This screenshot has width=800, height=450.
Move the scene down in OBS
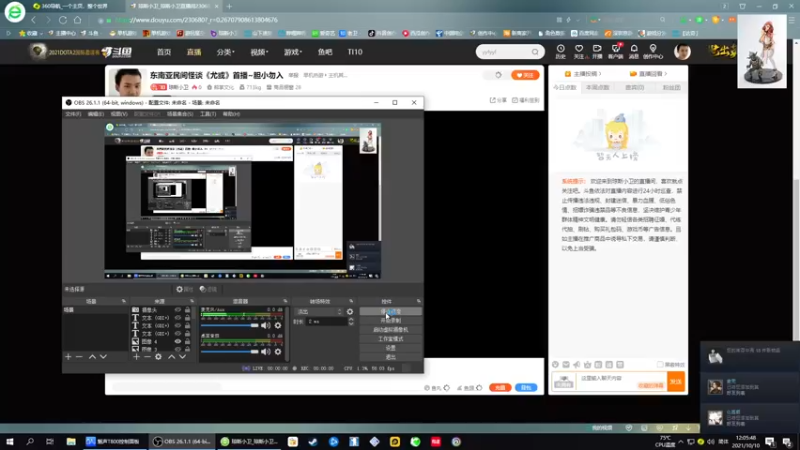(103, 357)
